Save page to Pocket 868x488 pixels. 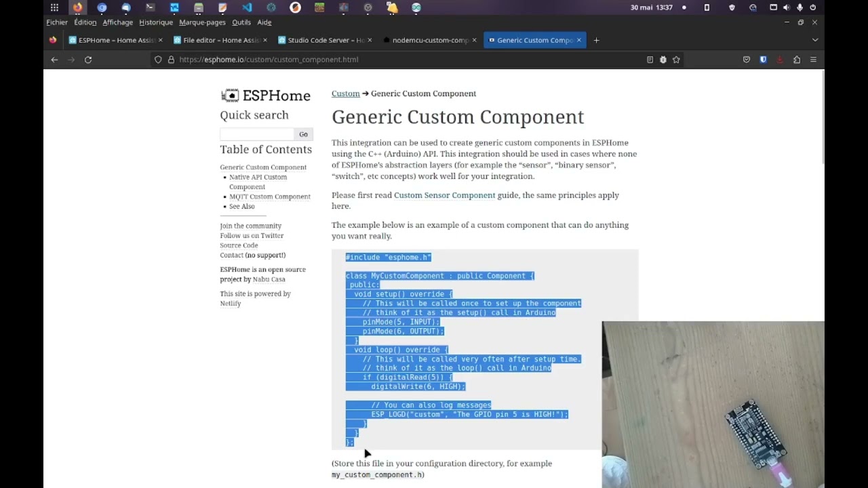(x=747, y=60)
